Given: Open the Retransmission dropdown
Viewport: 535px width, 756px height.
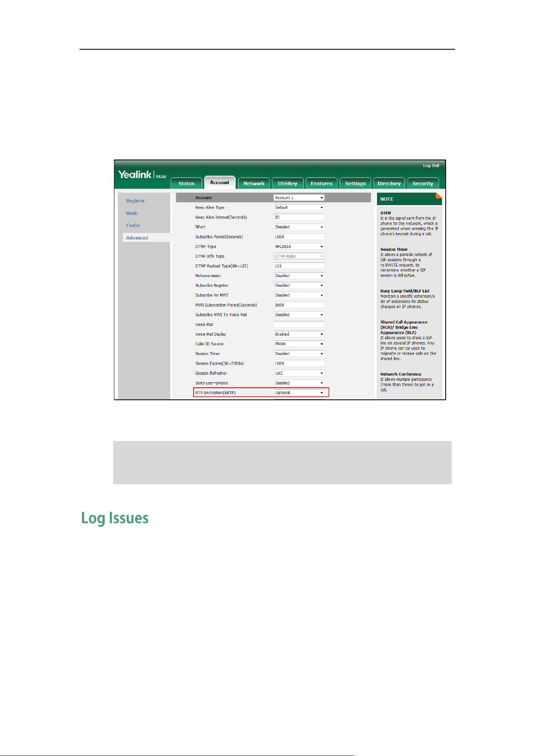Looking at the screenshot, I should pos(299,275).
